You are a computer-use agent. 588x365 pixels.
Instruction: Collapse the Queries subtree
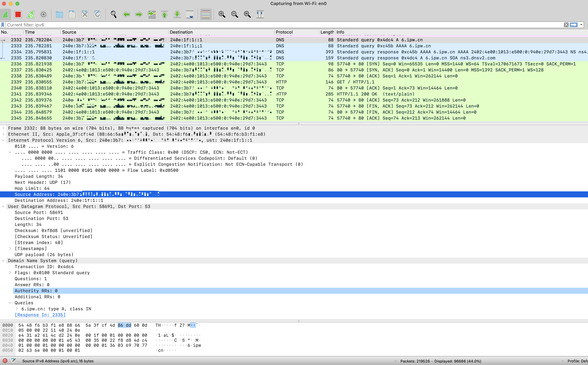click(x=10, y=303)
